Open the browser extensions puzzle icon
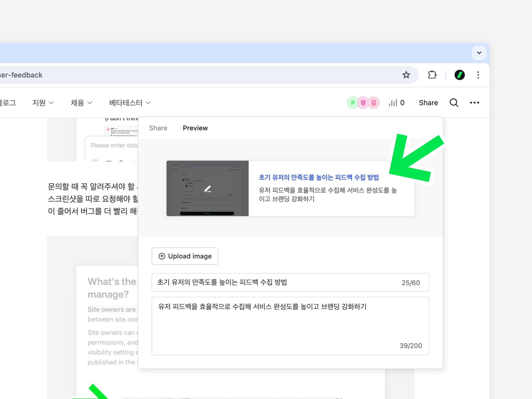532x399 pixels. 432,75
